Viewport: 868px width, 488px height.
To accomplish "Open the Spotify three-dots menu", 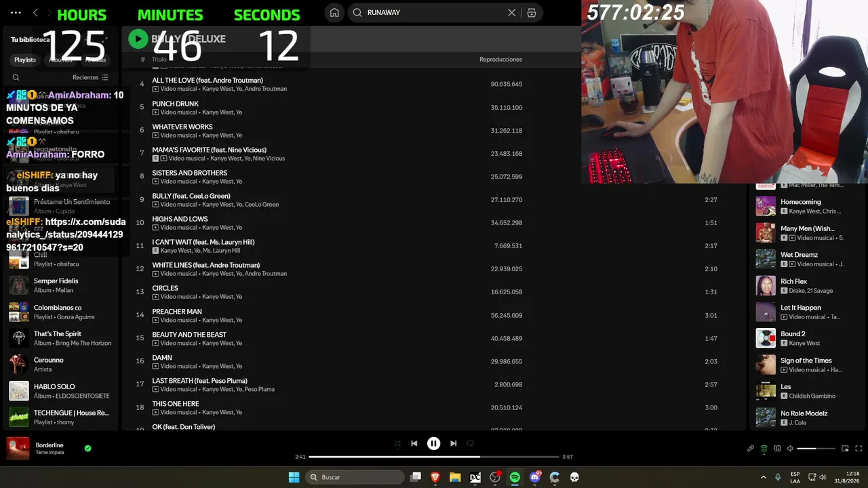I will point(16,13).
